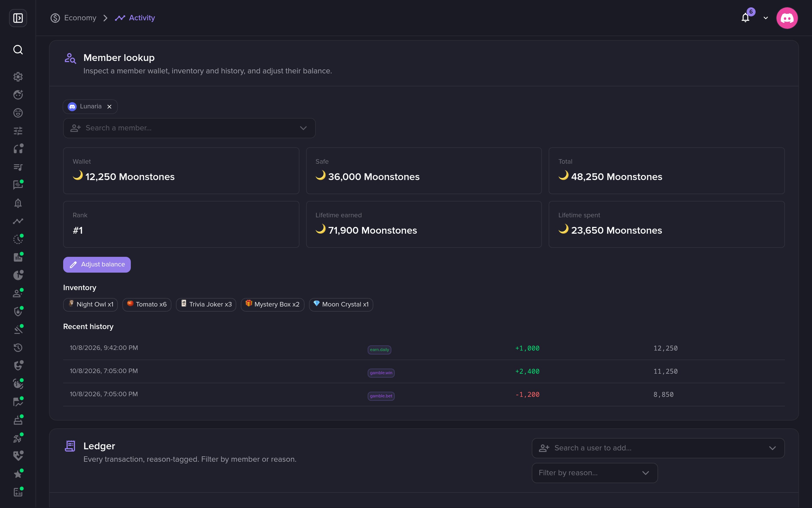Open the trend line sidebar icon
The height and width of the screenshot is (508, 812).
click(18, 221)
